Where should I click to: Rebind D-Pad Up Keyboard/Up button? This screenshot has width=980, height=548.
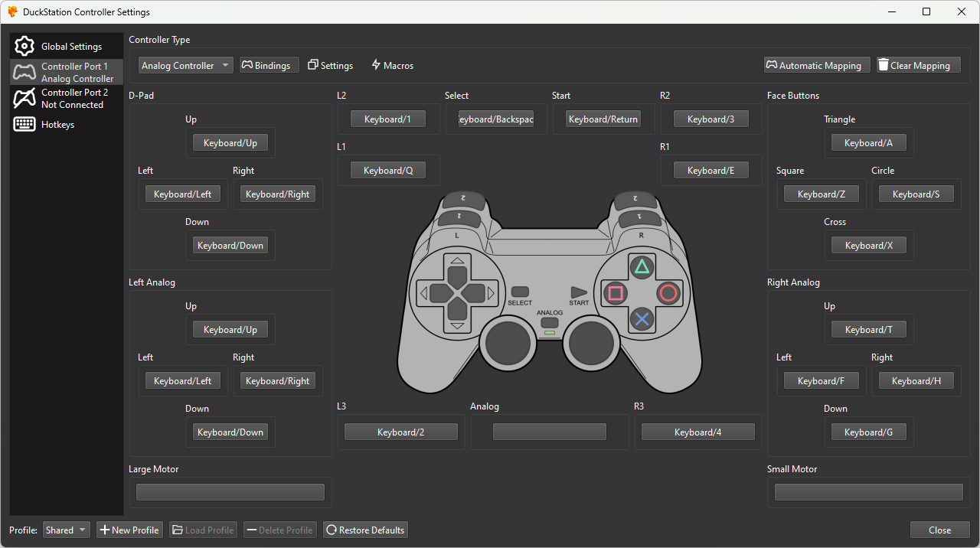[230, 143]
